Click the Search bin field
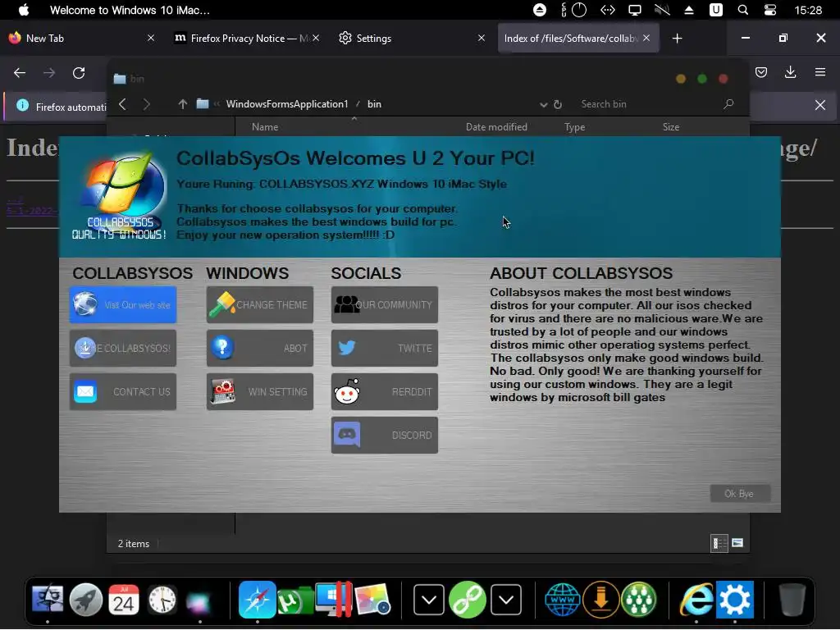 coord(657,104)
